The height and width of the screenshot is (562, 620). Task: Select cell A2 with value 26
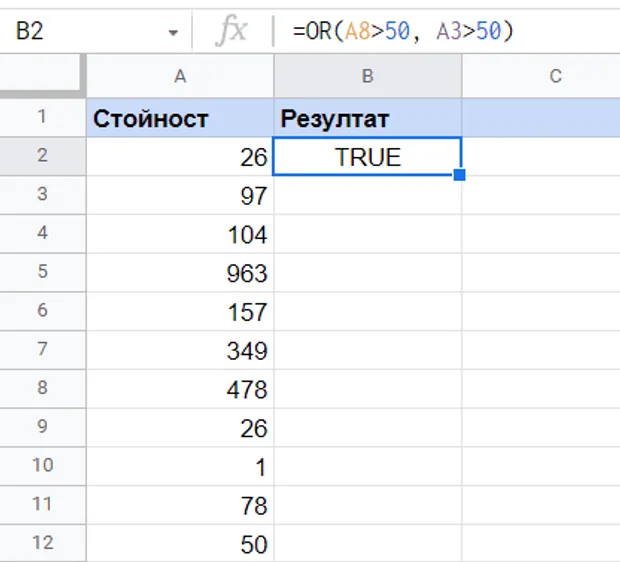(x=180, y=156)
